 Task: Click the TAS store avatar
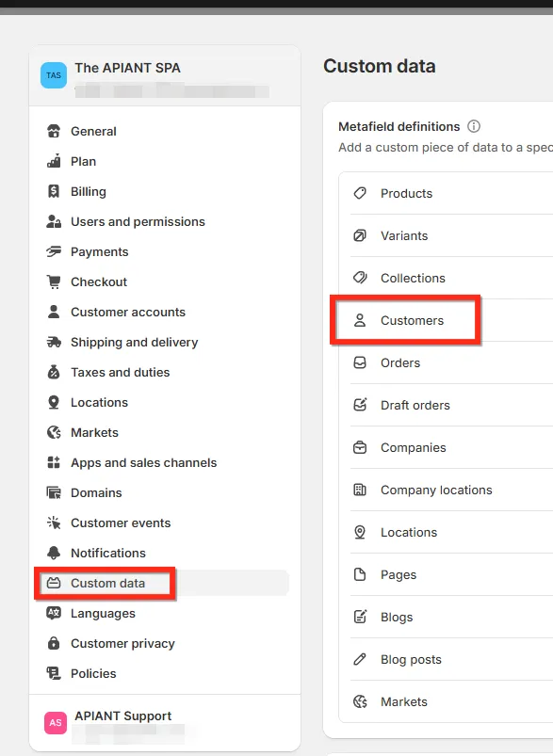[54, 75]
